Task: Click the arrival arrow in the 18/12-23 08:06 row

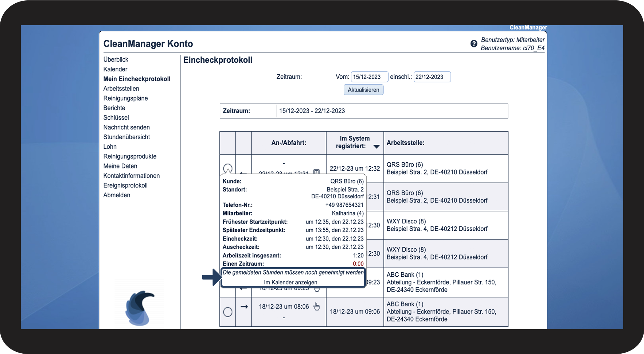Action: (x=244, y=307)
